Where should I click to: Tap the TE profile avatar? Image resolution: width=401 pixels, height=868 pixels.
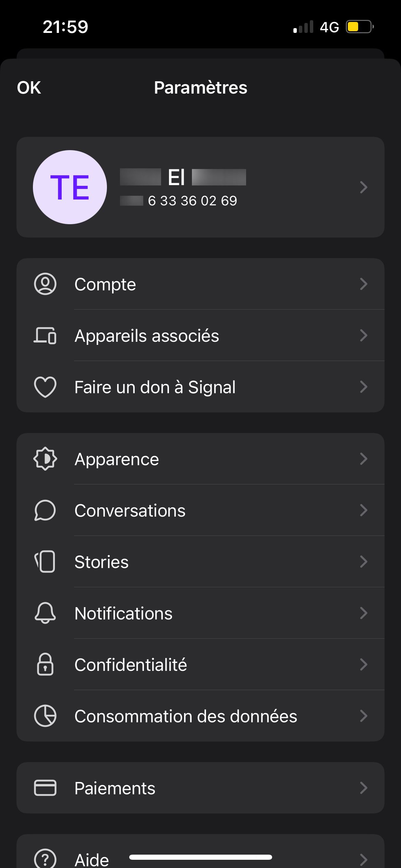(x=70, y=187)
